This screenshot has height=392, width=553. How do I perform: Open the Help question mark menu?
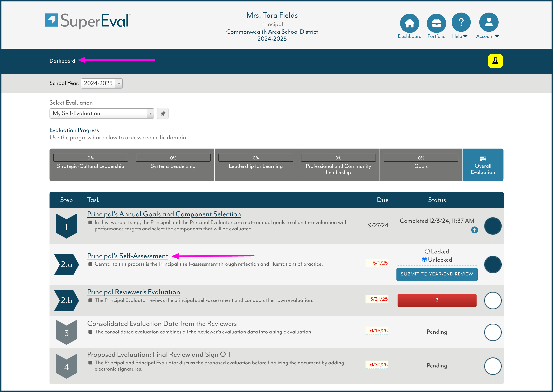click(x=461, y=22)
